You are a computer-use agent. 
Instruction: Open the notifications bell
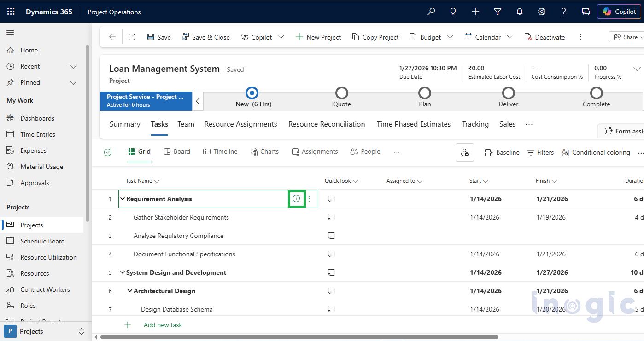(x=519, y=12)
